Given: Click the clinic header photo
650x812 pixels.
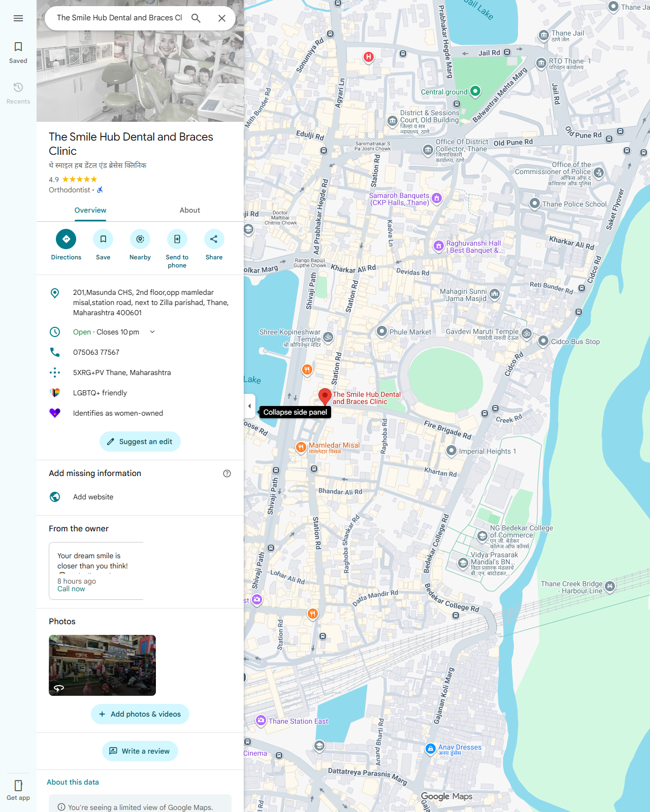Looking at the screenshot, I should 140,76.
